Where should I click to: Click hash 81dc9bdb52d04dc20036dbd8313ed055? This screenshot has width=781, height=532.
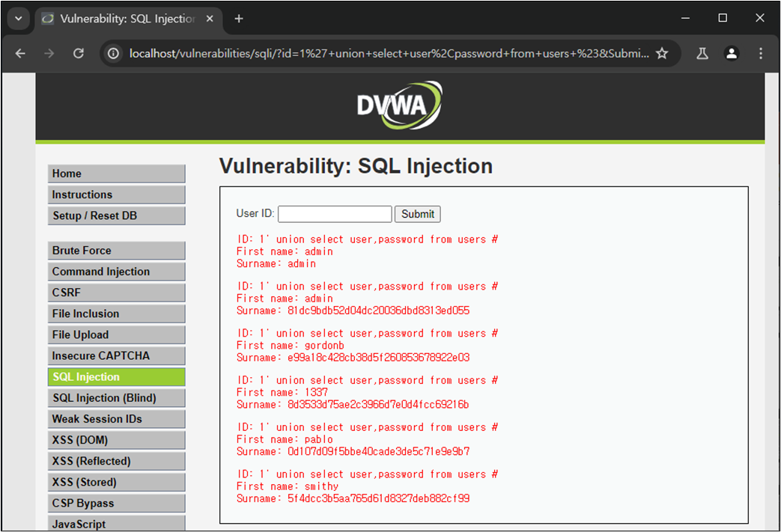click(379, 311)
